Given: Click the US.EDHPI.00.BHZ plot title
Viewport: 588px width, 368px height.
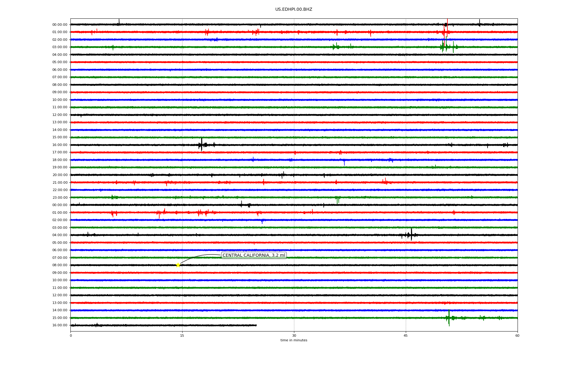Looking at the screenshot, I should [x=293, y=10].
